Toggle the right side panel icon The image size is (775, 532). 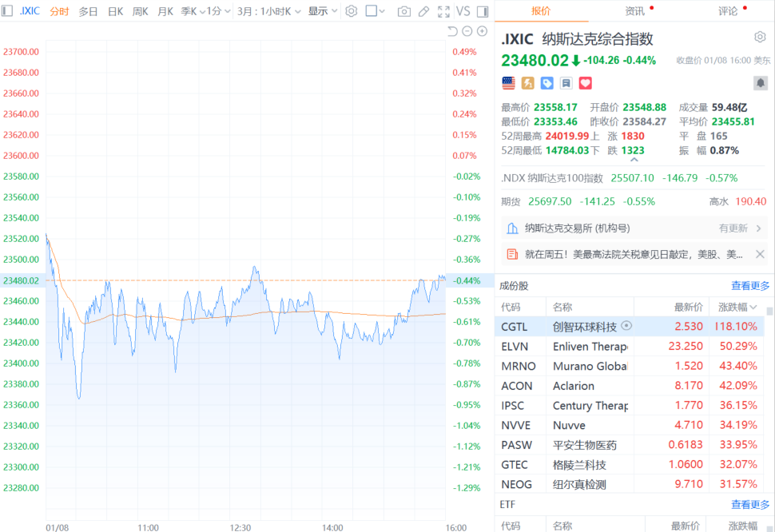(x=482, y=11)
